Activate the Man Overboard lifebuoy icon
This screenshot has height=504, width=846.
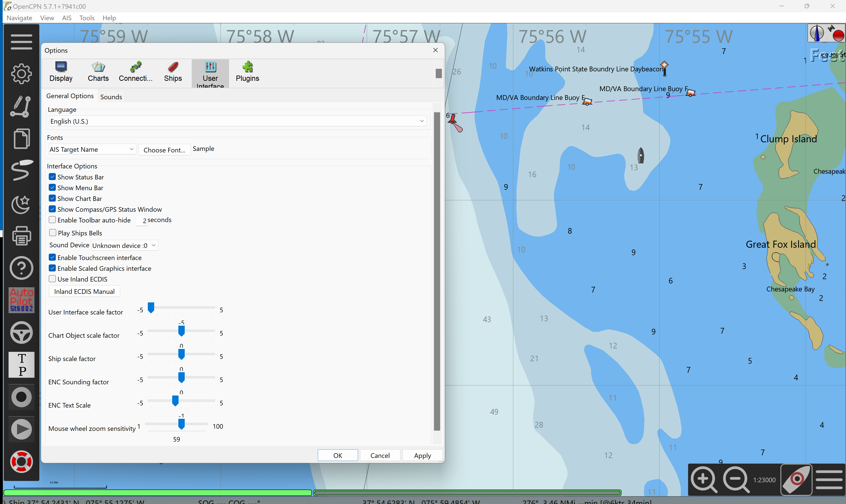(x=21, y=462)
